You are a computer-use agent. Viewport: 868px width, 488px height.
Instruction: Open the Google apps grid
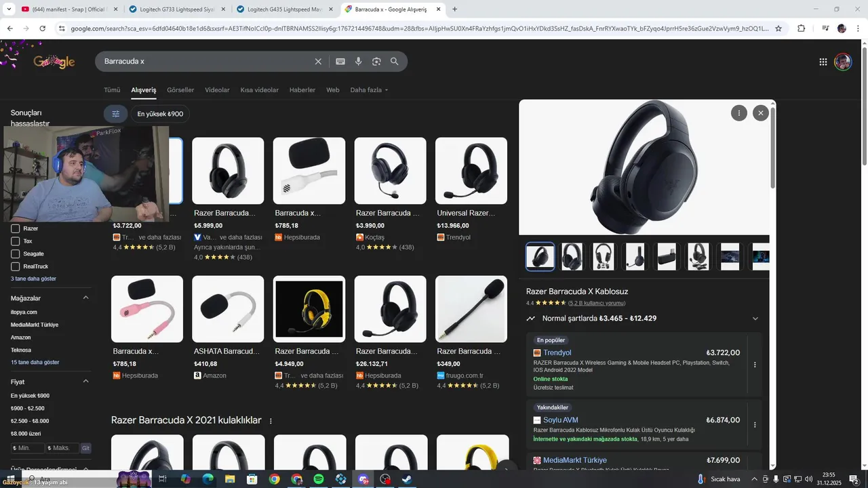[823, 62]
